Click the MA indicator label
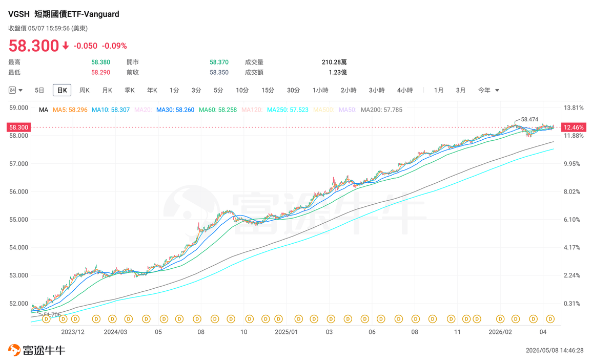 click(x=44, y=110)
